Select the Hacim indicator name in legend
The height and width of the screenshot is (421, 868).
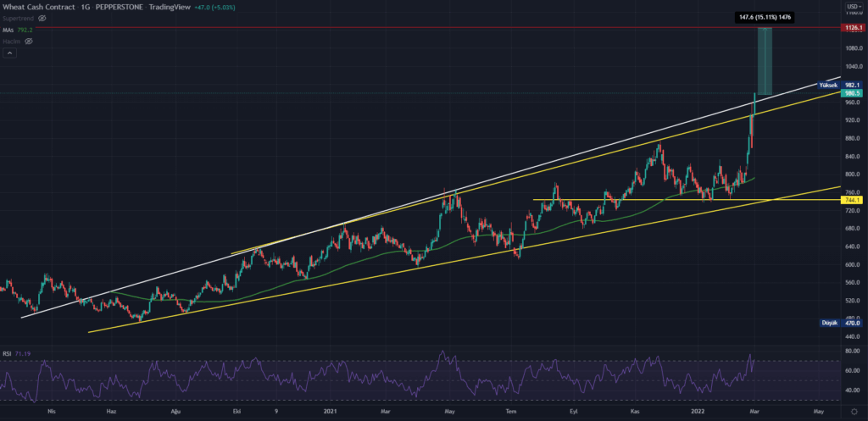click(x=12, y=41)
